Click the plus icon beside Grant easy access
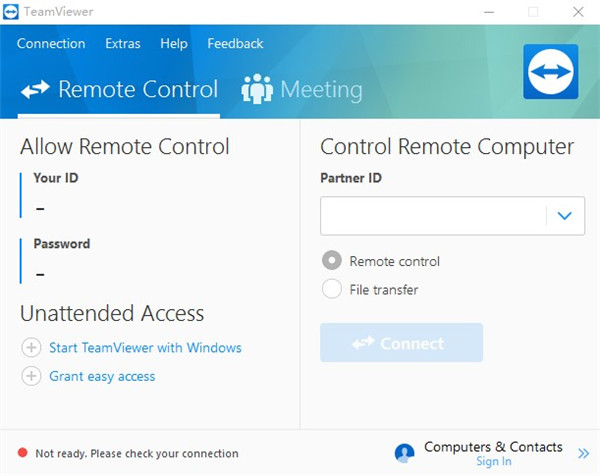 [x=31, y=377]
